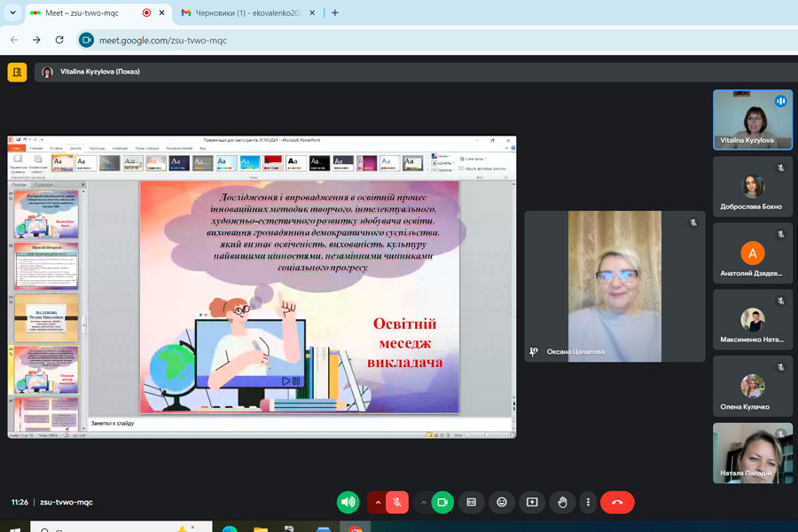Expand camera video settings arrow

423,502
